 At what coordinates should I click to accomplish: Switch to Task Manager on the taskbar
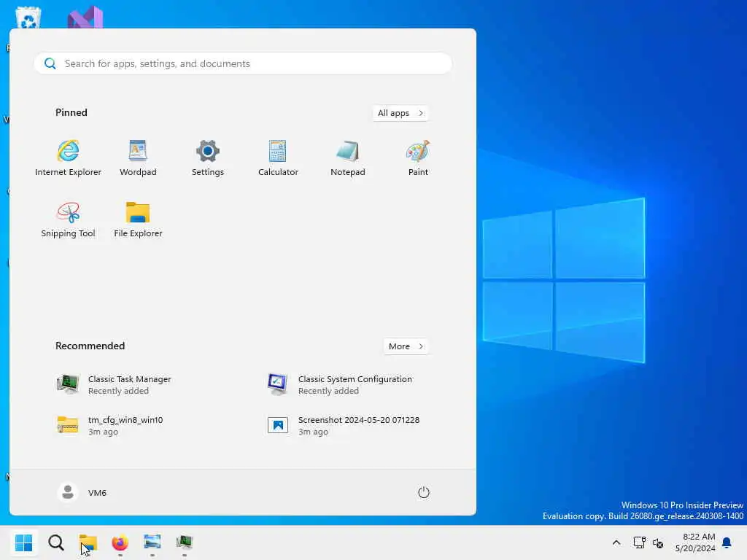tap(184, 542)
